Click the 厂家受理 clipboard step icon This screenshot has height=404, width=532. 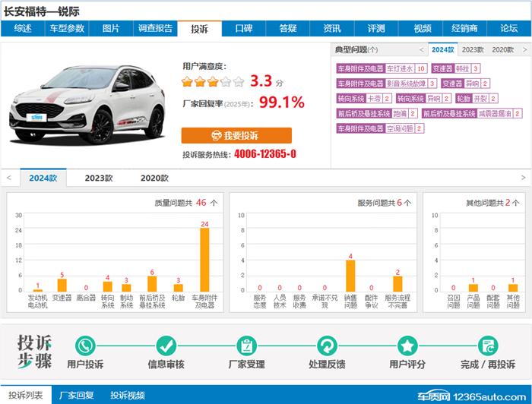[x=246, y=346]
